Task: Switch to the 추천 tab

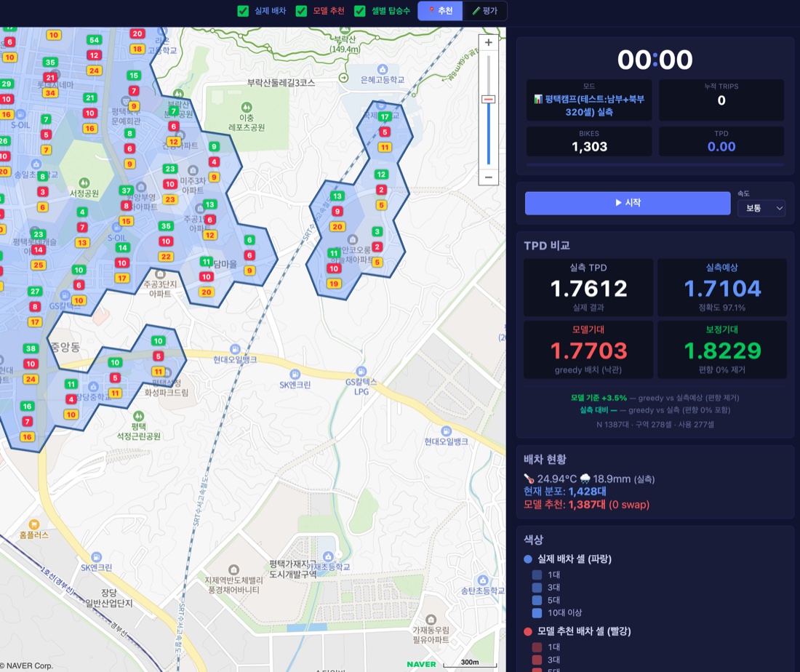Action: (440, 11)
